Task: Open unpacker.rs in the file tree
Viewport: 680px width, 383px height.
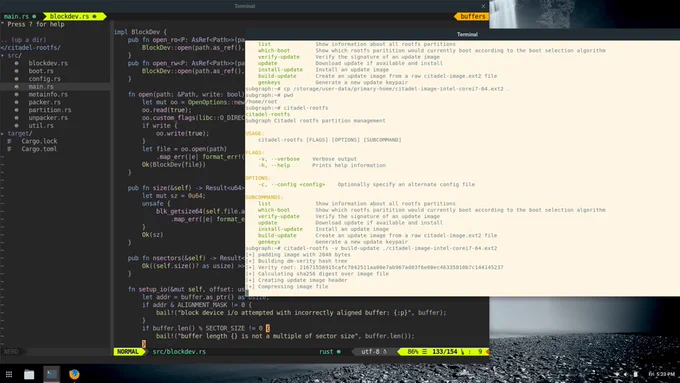Action: tap(48, 118)
